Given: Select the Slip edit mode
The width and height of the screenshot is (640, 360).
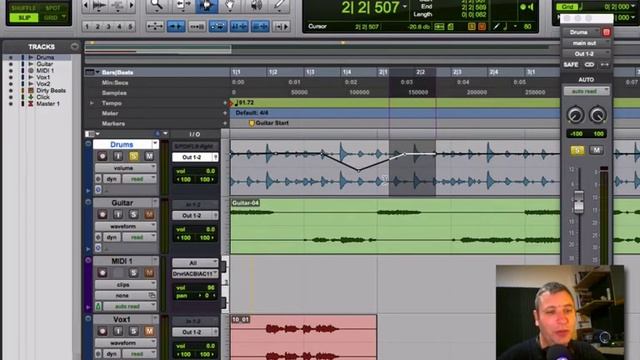Looking at the screenshot, I should [24, 18].
